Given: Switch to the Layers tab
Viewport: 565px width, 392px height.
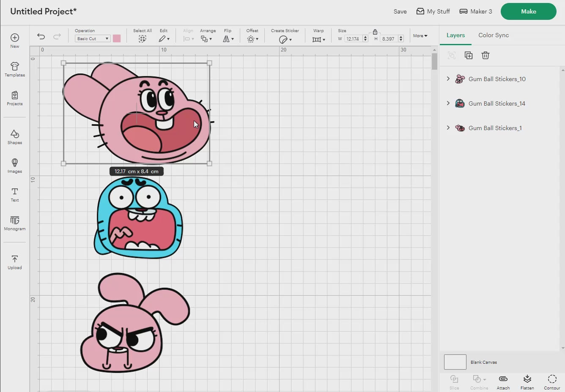Looking at the screenshot, I should pyautogui.click(x=455, y=35).
